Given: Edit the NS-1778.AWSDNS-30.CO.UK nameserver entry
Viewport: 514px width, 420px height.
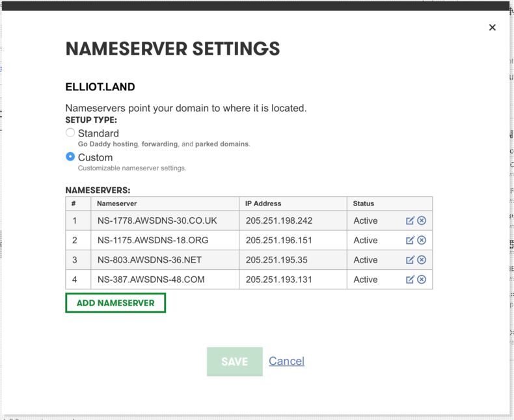Looking at the screenshot, I should (410, 221).
